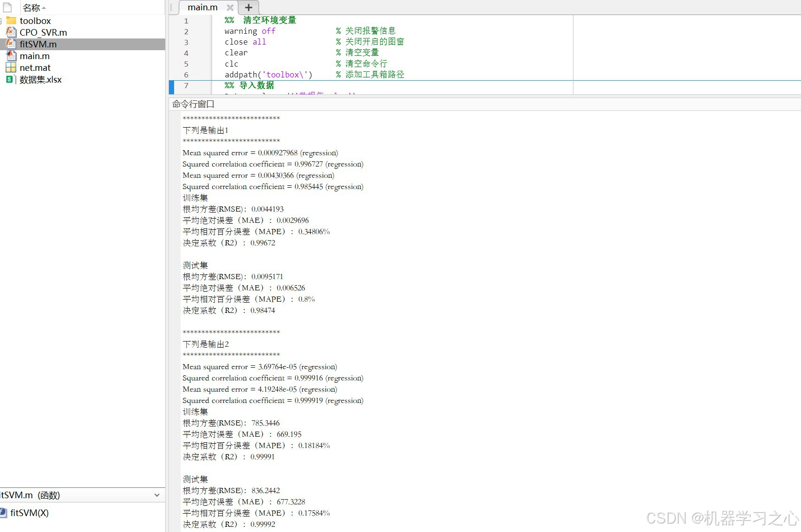801x532 pixels.
Task: Select the CPO_SVR.m file
Action: [x=43, y=32]
